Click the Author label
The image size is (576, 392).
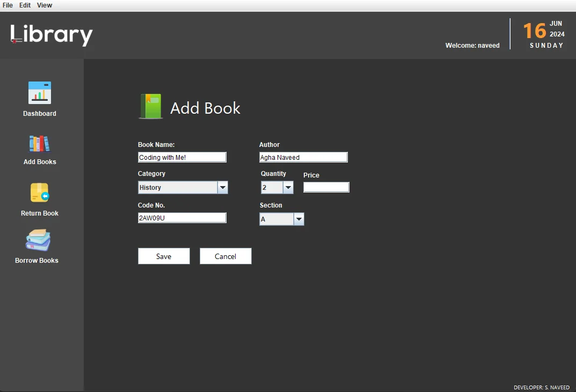coord(269,145)
